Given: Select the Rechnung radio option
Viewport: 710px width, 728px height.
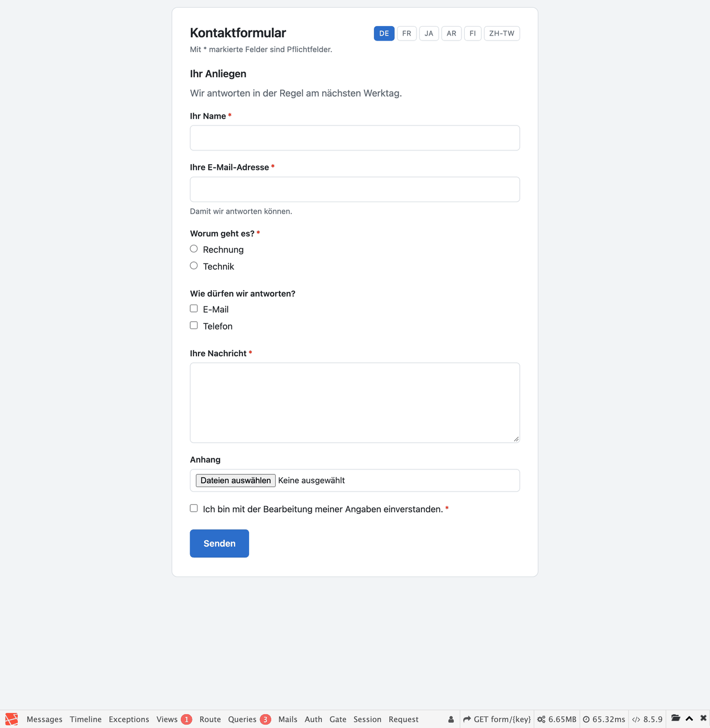Looking at the screenshot, I should click(x=194, y=249).
